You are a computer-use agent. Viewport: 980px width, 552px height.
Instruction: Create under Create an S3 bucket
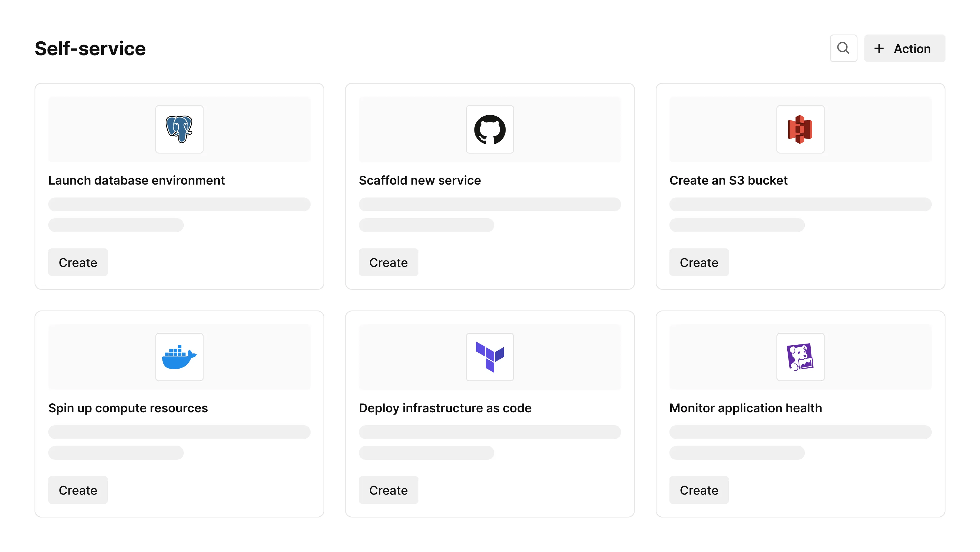[x=699, y=262]
